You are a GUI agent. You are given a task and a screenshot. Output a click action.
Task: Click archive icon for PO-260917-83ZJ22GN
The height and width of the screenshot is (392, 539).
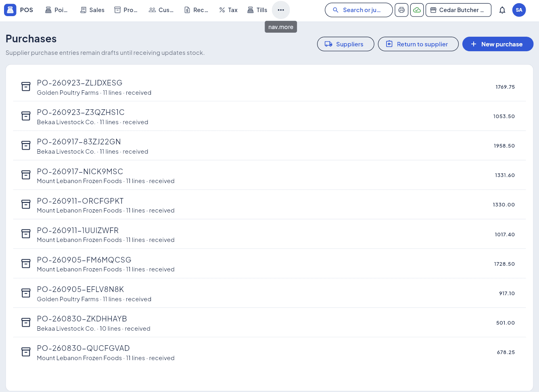pyautogui.click(x=26, y=146)
